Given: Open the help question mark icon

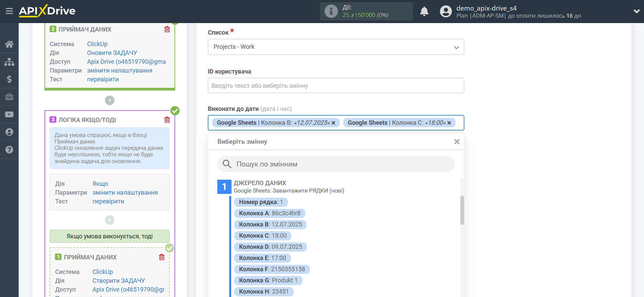Looking at the screenshot, I should pyautogui.click(x=9, y=150).
